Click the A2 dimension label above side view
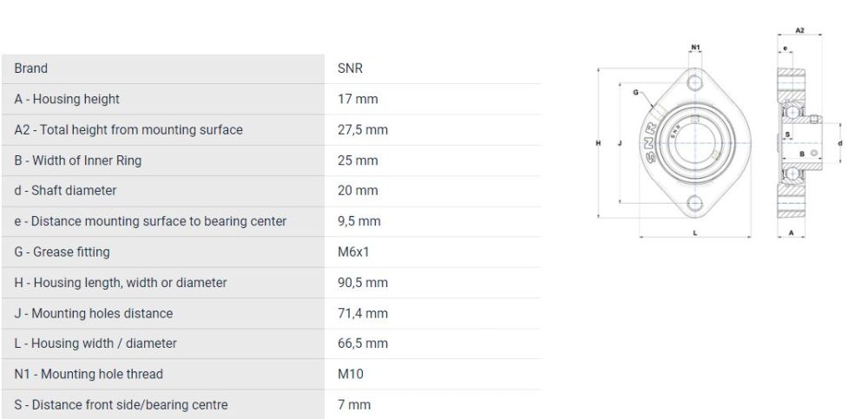This screenshot has height=419, width=868. click(799, 31)
